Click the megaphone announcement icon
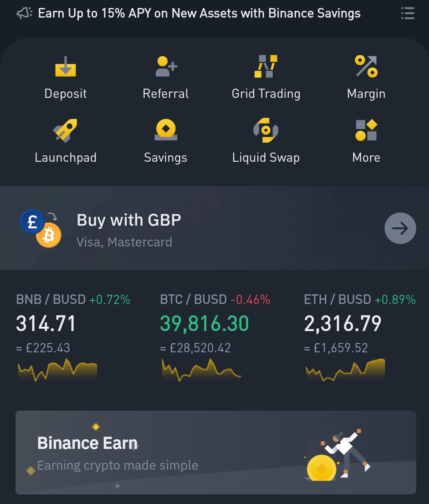The height and width of the screenshot is (504, 429). 24,13
